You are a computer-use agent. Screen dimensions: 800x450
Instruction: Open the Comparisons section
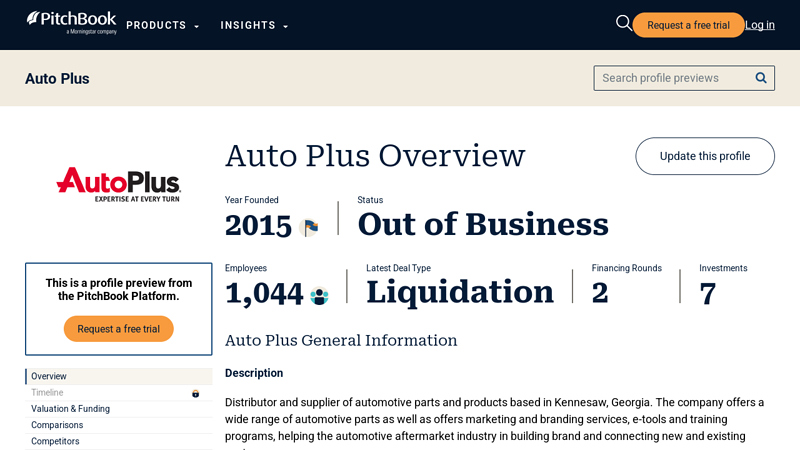pyautogui.click(x=118, y=425)
